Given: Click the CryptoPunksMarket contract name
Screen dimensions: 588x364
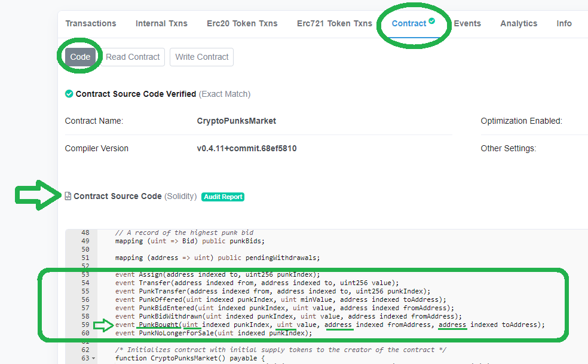Looking at the screenshot, I should [x=236, y=121].
